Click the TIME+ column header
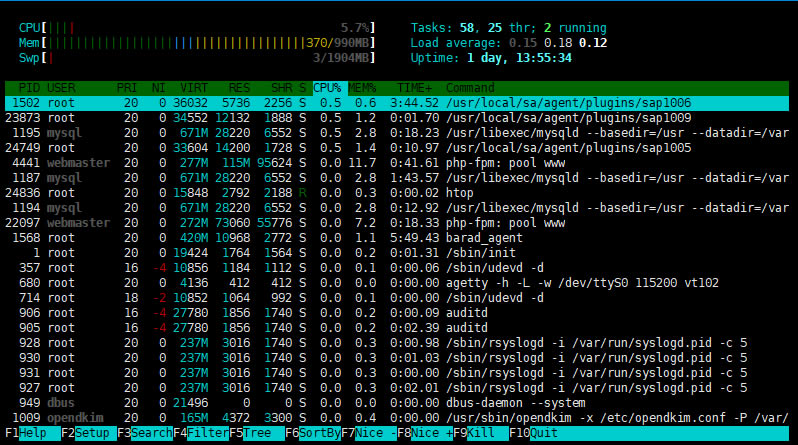The width and height of the screenshot is (798, 445). pos(412,88)
